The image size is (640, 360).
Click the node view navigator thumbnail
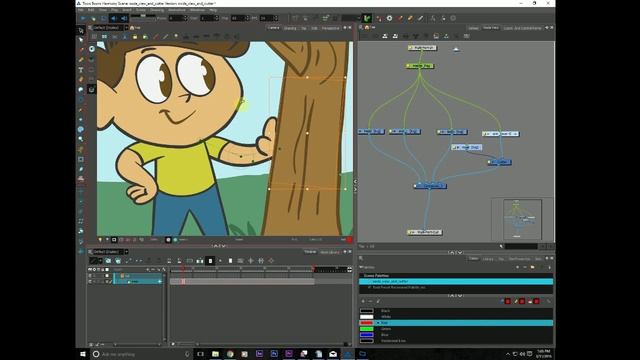pos(522,219)
